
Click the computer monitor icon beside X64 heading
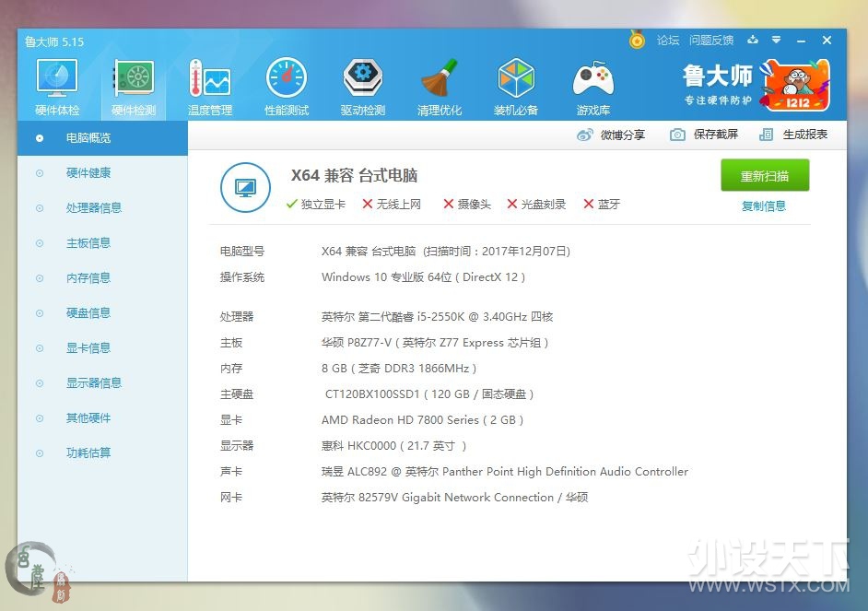coord(245,188)
